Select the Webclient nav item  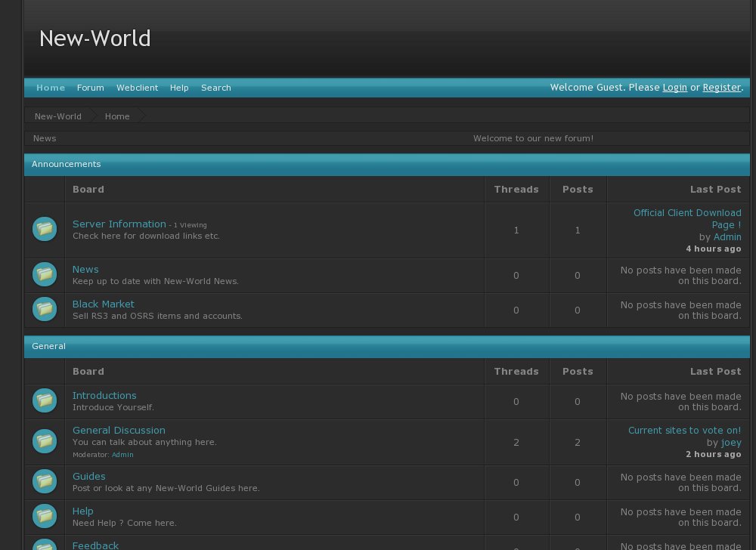(137, 88)
